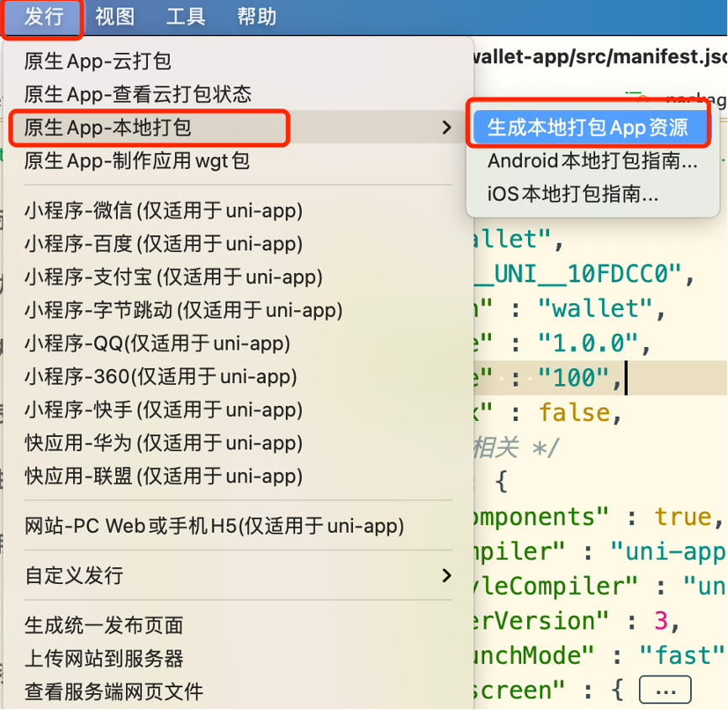
Task: Click the false value in editor
Action: coord(574,412)
